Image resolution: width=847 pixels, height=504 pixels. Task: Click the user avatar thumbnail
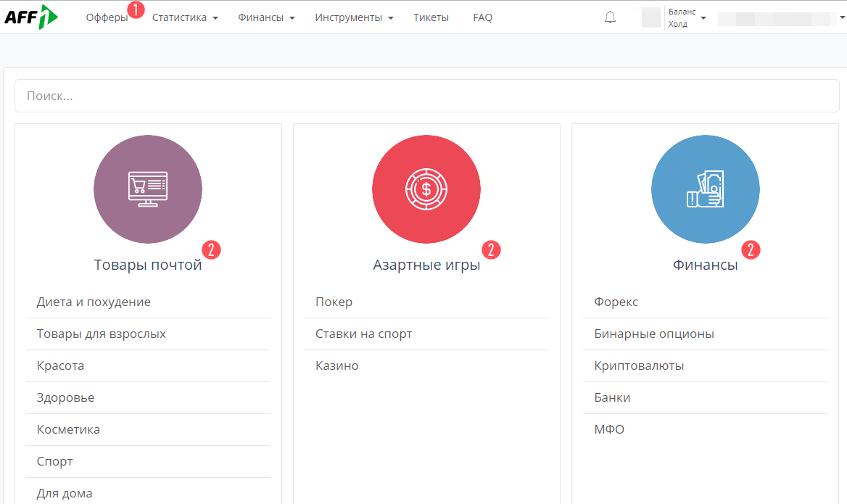651,17
